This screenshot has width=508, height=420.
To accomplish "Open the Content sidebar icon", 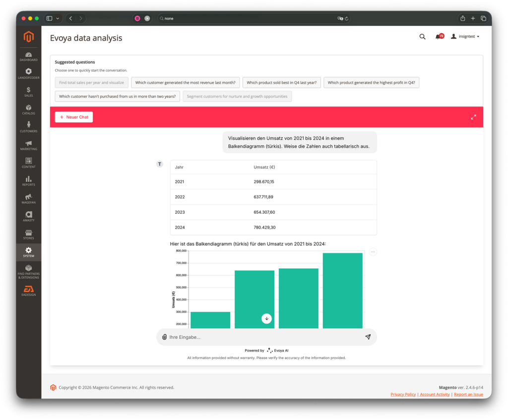I will [28, 162].
